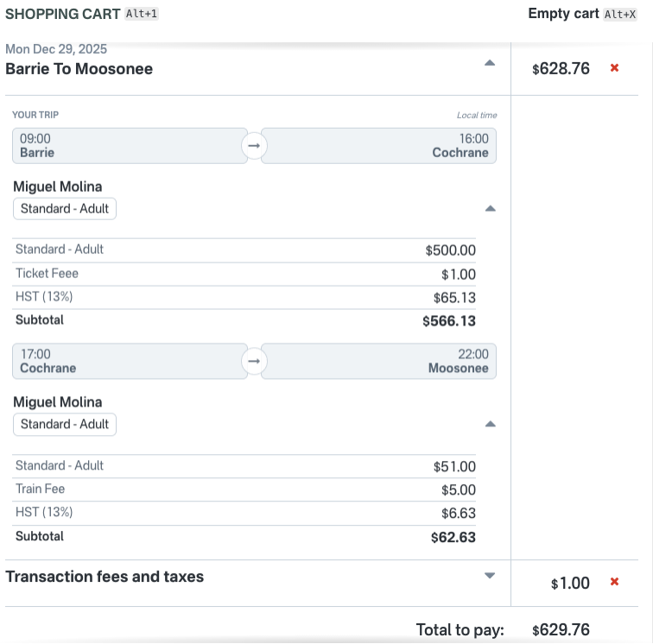Image resolution: width=653 pixels, height=644 pixels.
Task: Click the Transaction fees and taxes label
Action: point(105,577)
